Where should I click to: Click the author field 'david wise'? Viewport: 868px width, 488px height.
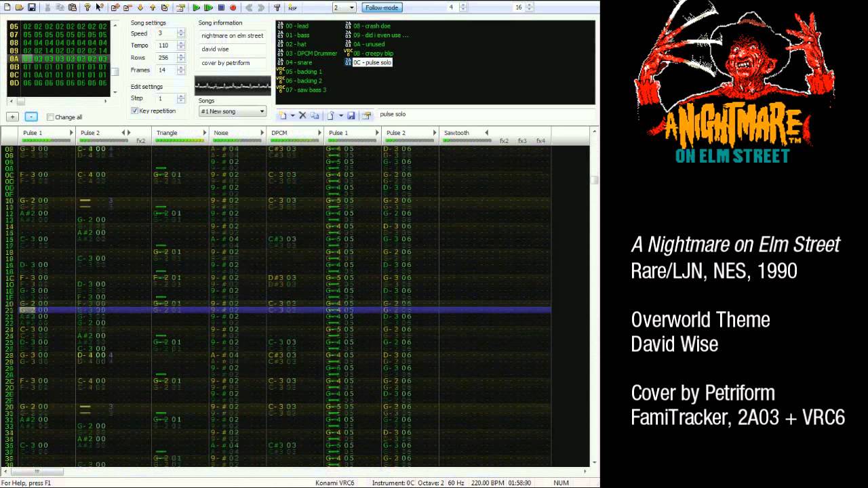[233, 49]
